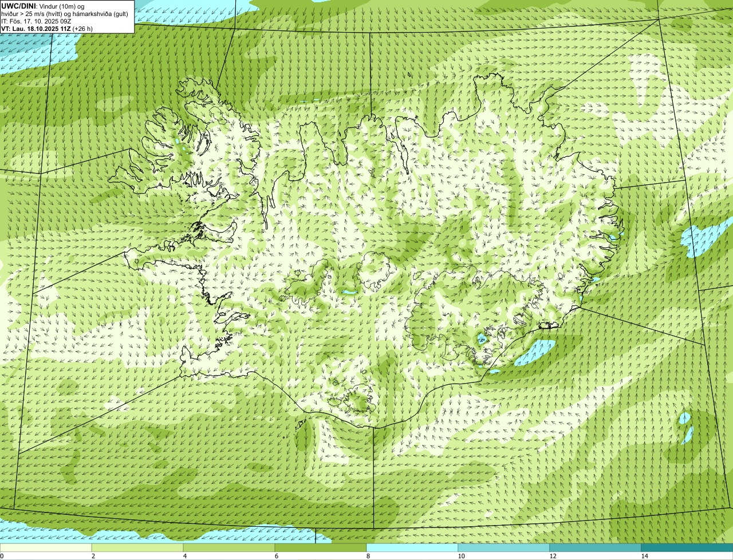
Task: Click the dark teal swatch above 14 m/s
Action: coord(687,547)
